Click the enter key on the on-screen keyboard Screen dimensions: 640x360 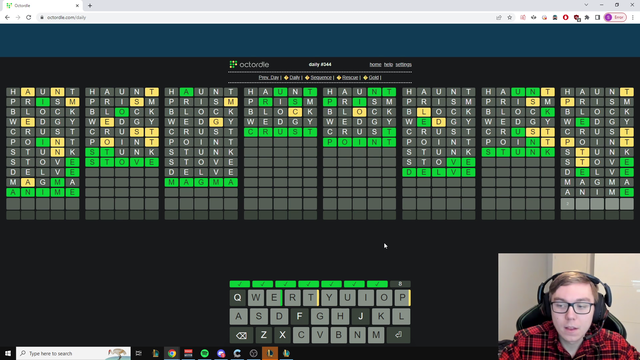(x=398, y=335)
